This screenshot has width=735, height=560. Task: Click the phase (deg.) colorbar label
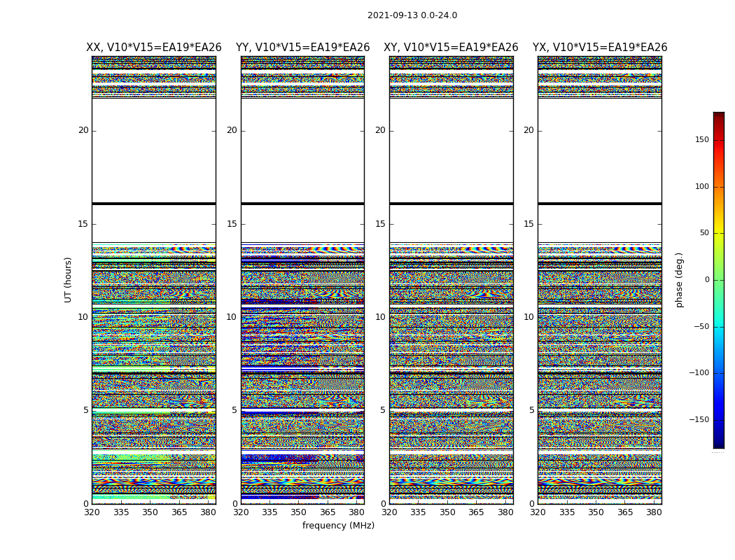pyautogui.click(x=679, y=280)
